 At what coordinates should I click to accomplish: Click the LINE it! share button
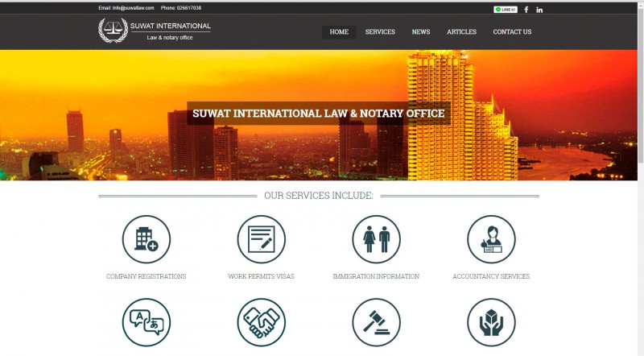(506, 10)
